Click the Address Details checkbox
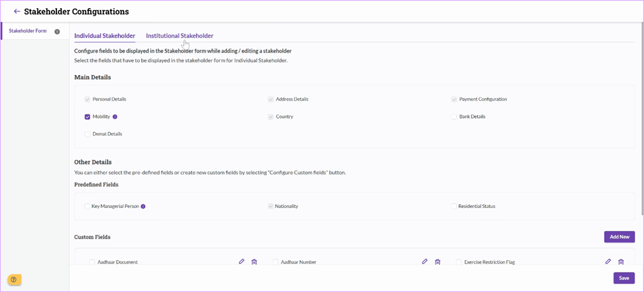 pyautogui.click(x=271, y=99)
